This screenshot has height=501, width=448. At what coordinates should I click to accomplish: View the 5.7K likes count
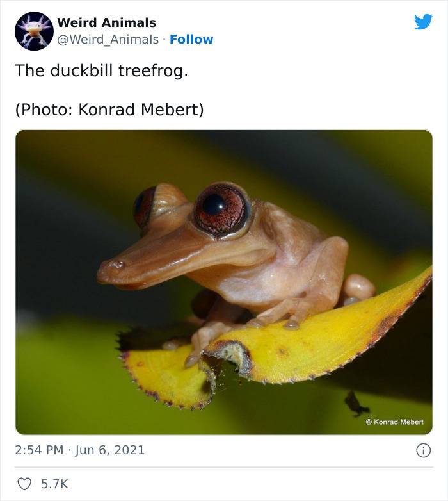[54, 484]
